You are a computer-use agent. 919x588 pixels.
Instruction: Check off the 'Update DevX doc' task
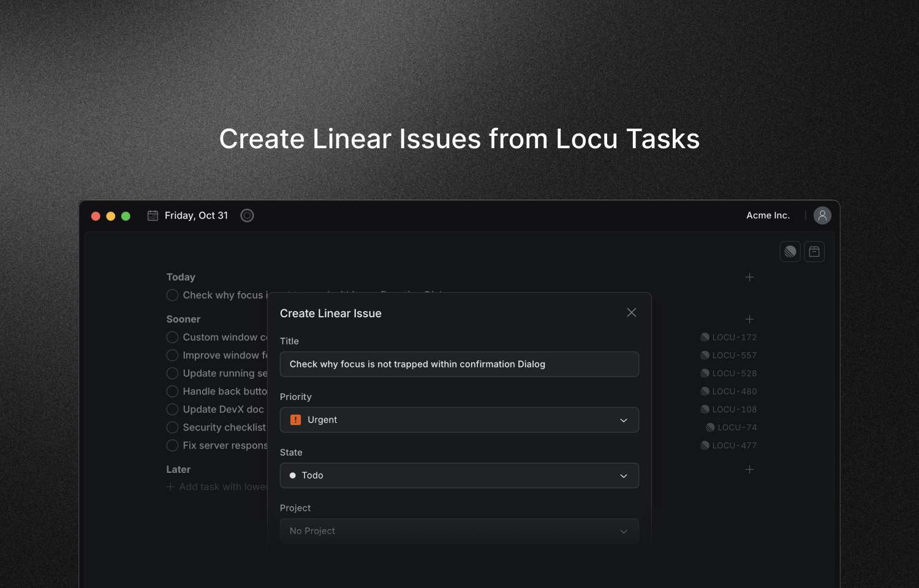click(x=172, y=409)
